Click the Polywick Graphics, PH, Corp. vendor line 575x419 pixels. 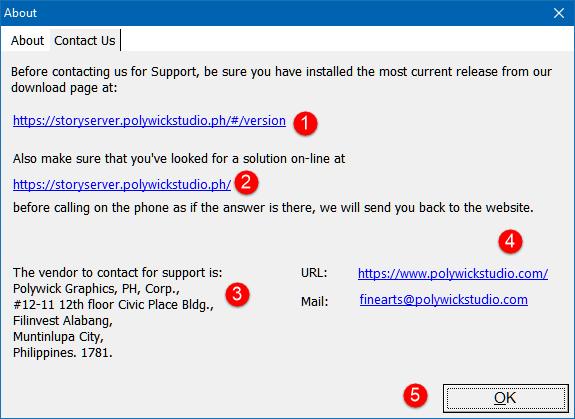(x=96, y=289)
